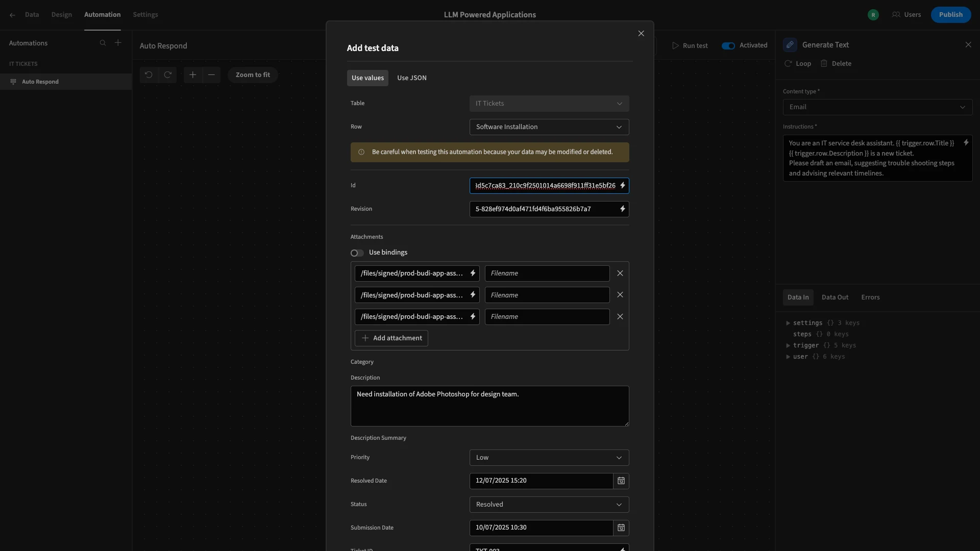Click lightning icon in Instructions box
Viewport: 980px width, 551px height.
(x=966, y=143)
